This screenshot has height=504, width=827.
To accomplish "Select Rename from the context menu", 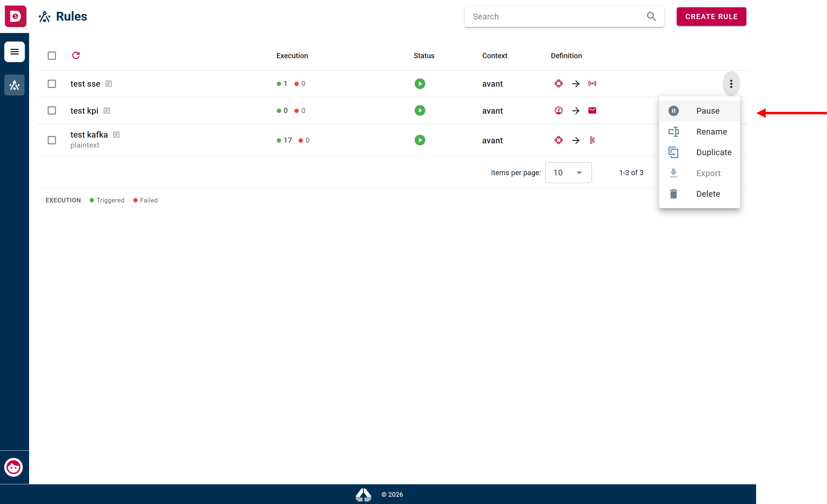I will 699,132.
